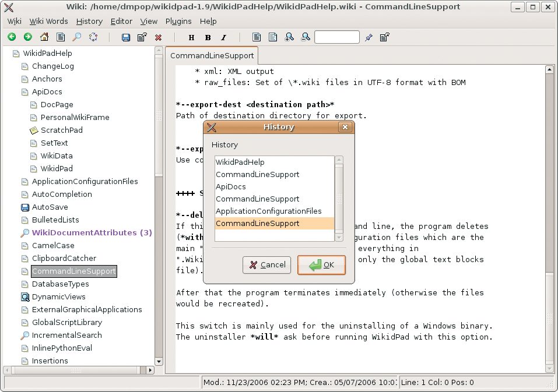
Task: Click the magnifier icon beside WikiDocumentAttributes
Action: click(x=25, y=233)
